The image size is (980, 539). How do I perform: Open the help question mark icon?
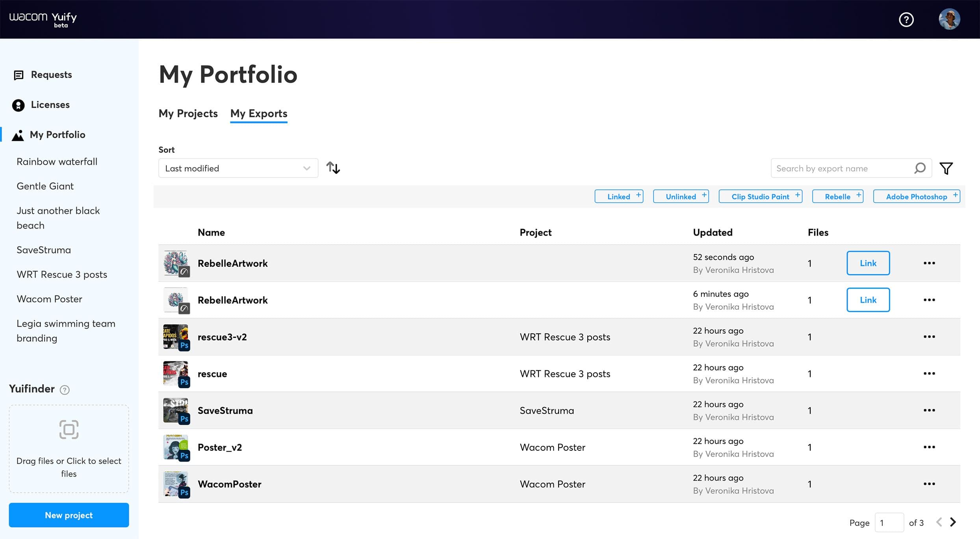pos(906,19)
